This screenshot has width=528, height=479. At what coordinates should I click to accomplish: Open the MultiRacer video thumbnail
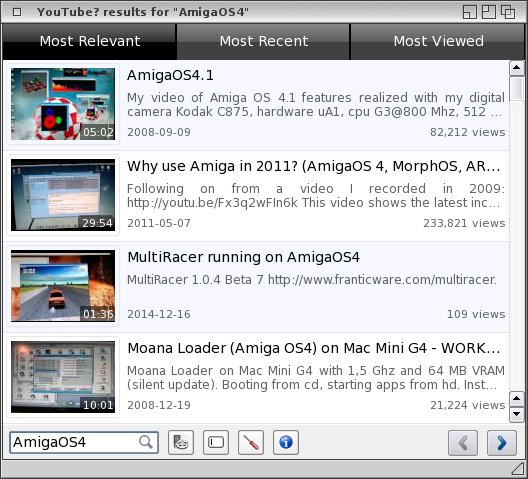[x=63, y=286]
